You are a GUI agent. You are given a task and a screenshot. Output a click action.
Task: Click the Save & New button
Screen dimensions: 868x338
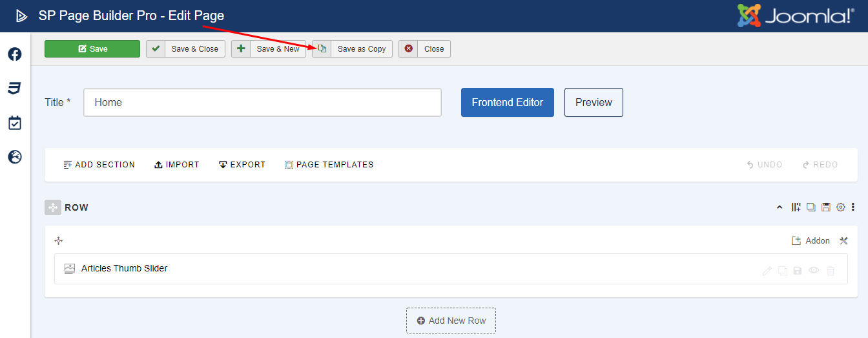(269, 49)
